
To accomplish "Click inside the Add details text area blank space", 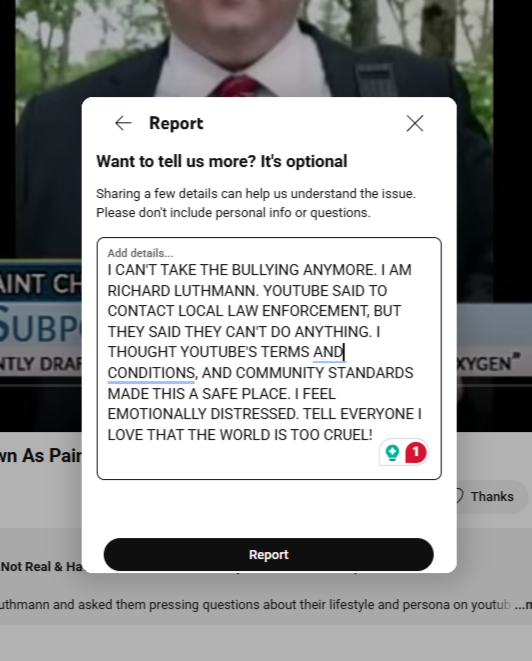I will [x=236, y=460].
